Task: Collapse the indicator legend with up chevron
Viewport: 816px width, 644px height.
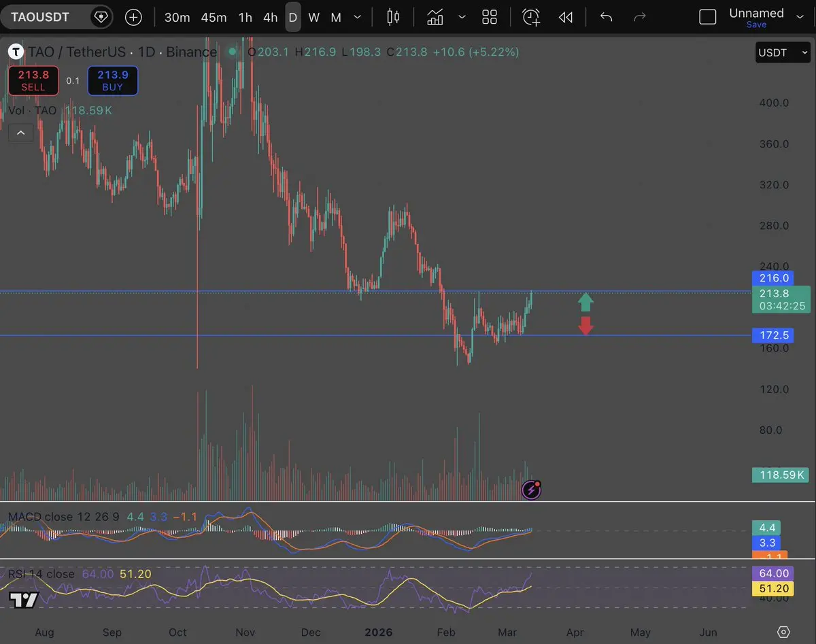Action: (x=20, y=133)
